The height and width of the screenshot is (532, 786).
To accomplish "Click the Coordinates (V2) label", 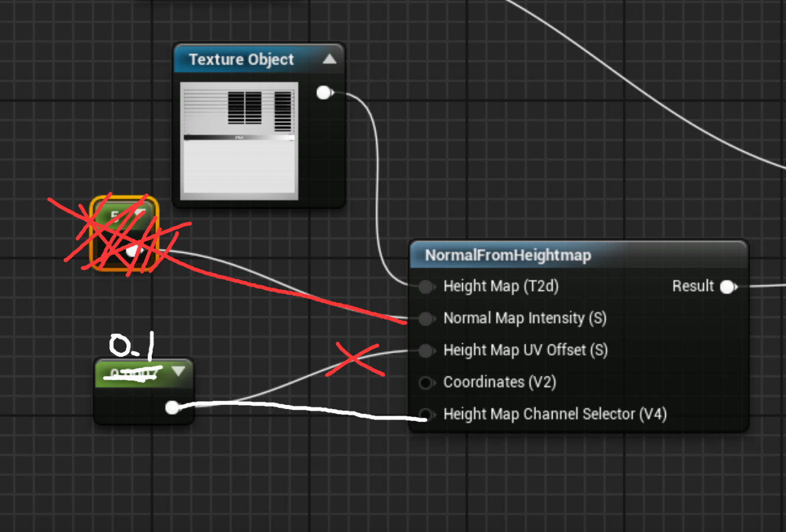I will click(x=500, y=382).
